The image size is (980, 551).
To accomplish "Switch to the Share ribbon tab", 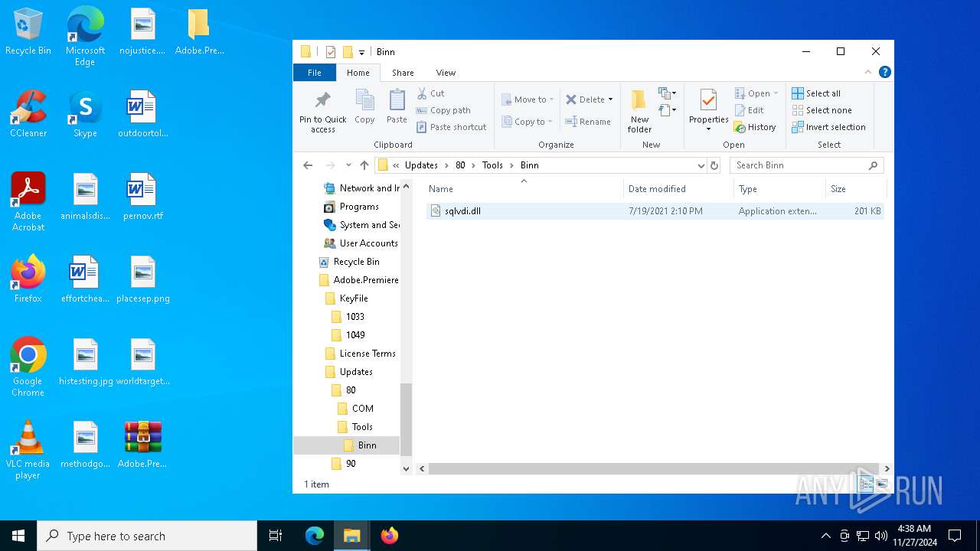I will click(403, 73).
